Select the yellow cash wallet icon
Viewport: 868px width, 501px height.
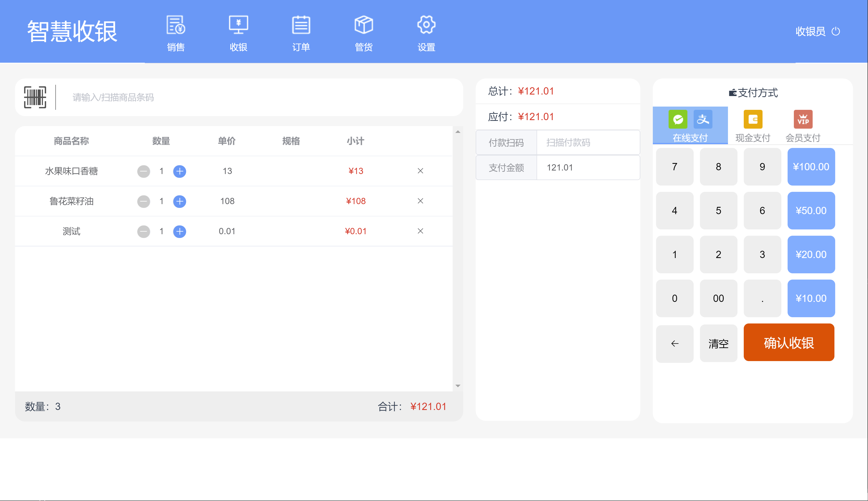tap(753, 119)
